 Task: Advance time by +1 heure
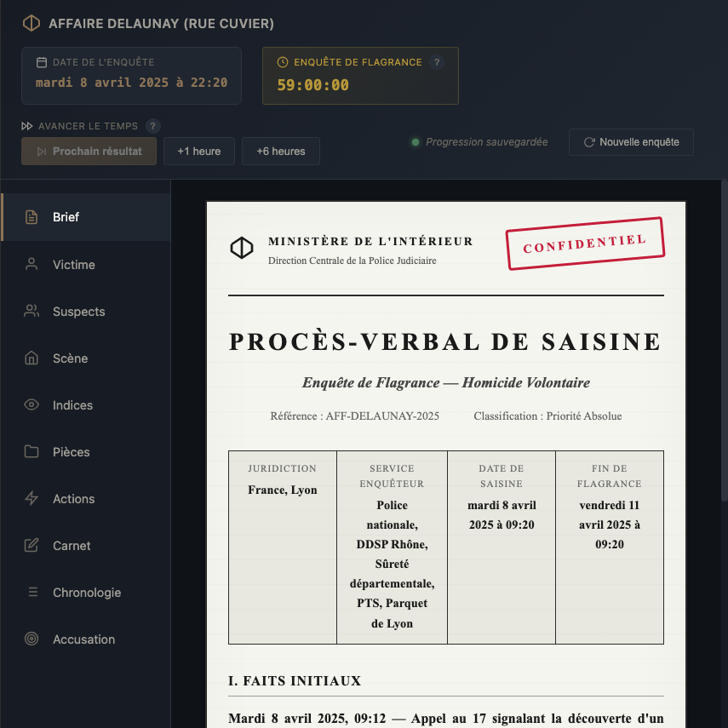198,152
